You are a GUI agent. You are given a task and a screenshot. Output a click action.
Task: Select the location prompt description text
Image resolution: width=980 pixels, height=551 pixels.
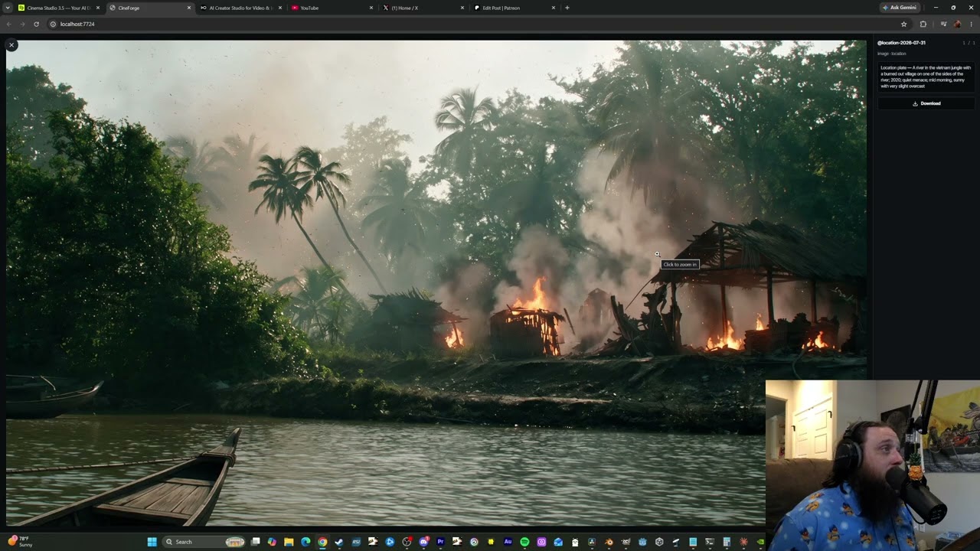[926, 77]
